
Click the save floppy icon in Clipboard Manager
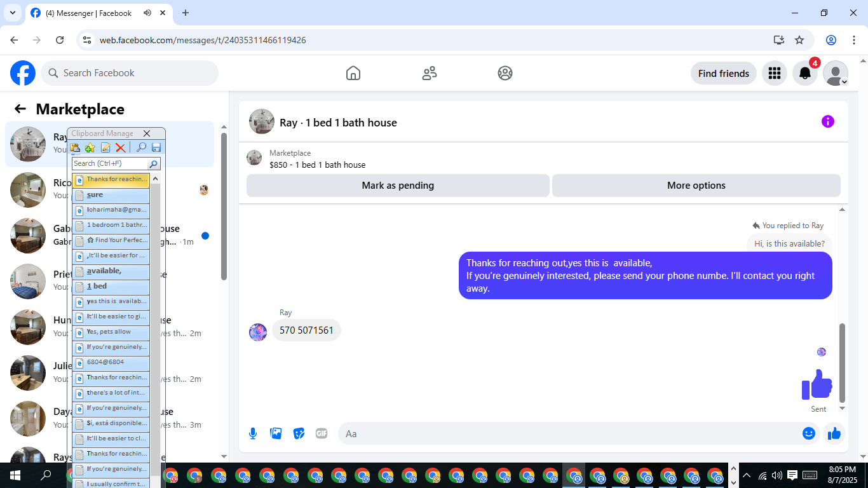click(x=156, y=147)
